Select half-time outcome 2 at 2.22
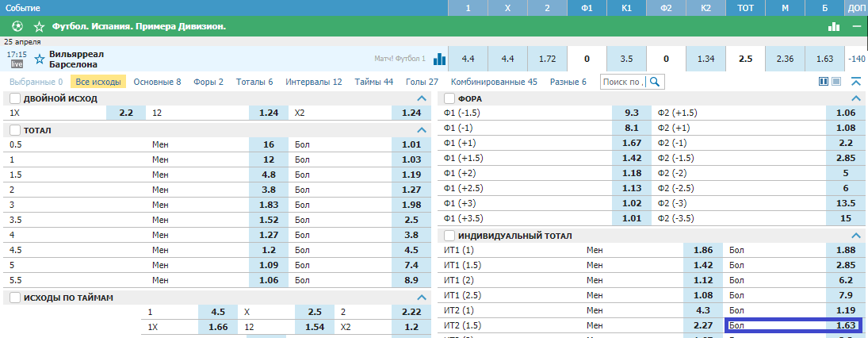The width and height of the screenshot is (868, 338). pyautogui.click(x=411, y=312)
